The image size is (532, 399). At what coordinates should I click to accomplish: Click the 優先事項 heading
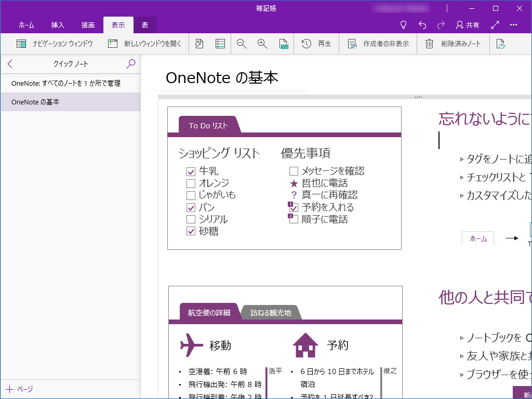tap(305, 153)
